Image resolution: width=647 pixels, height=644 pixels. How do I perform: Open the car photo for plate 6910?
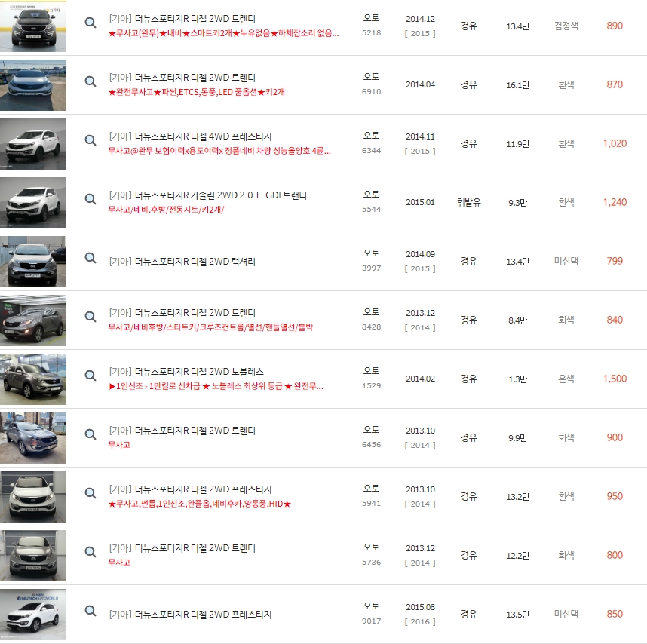[33, 85]
